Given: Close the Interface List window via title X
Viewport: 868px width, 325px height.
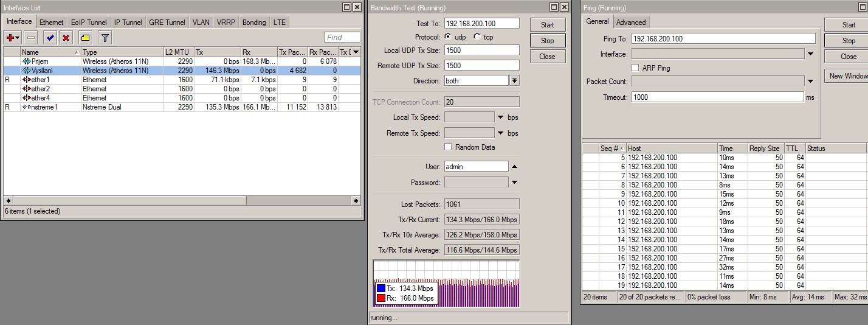Looking at the screenshot, I should (x=357, y=7).
